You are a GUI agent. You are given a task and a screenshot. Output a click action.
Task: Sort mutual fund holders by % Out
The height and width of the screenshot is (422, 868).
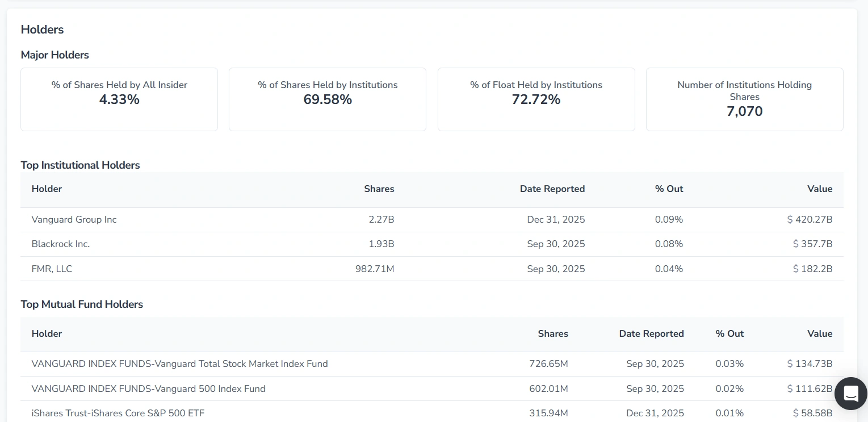(x=729, y=334)
